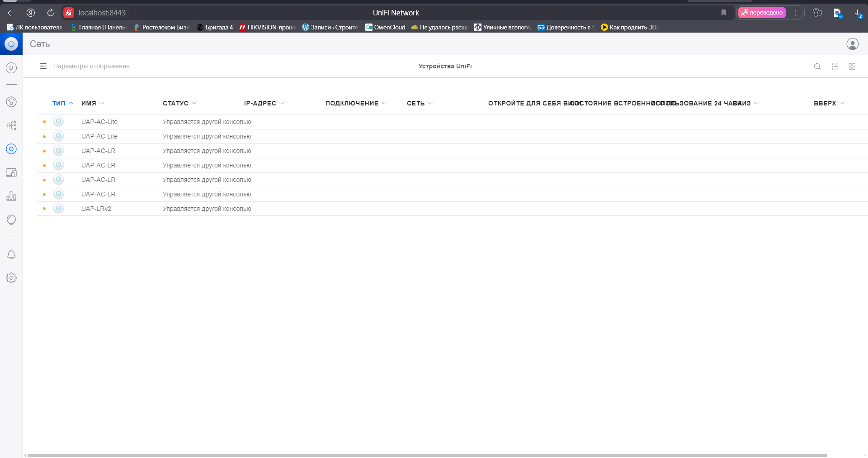Sort the table by the СТАТУС column
This screenshot has height=458, width=868.
179,103
